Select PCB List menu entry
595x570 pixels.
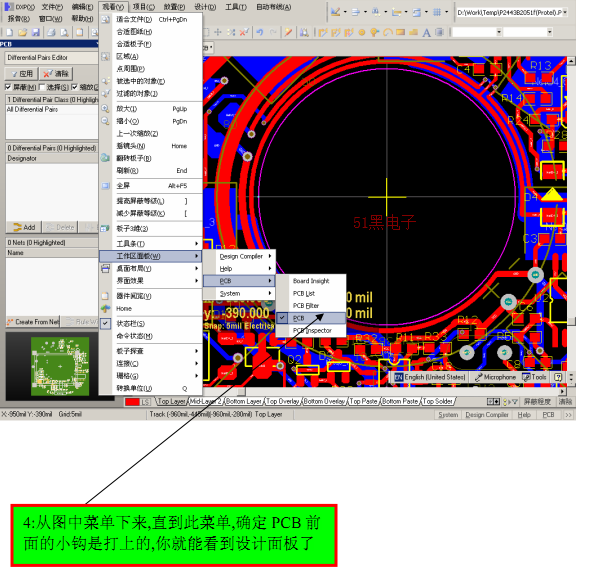click(x=311, y=293)
